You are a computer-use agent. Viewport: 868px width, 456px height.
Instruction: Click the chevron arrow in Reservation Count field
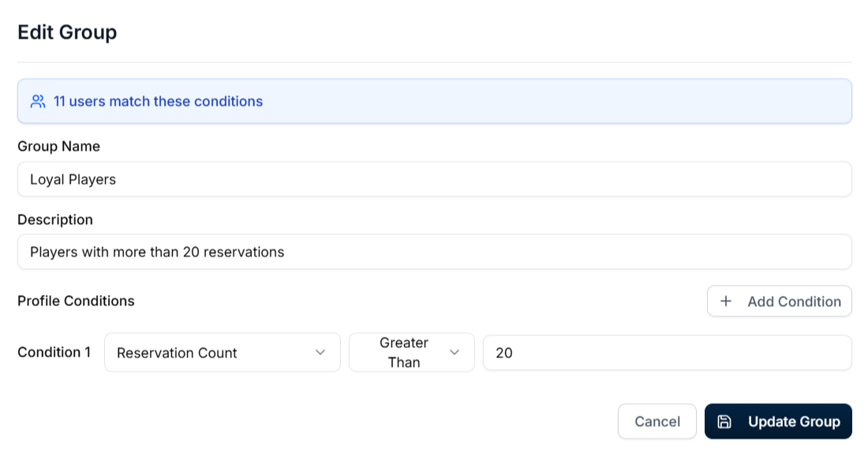point(320,353)
